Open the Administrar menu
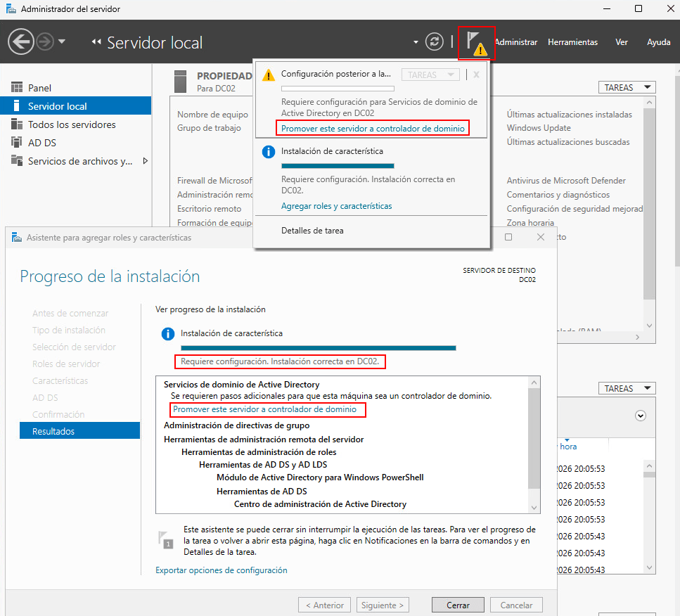 point(516,42)
